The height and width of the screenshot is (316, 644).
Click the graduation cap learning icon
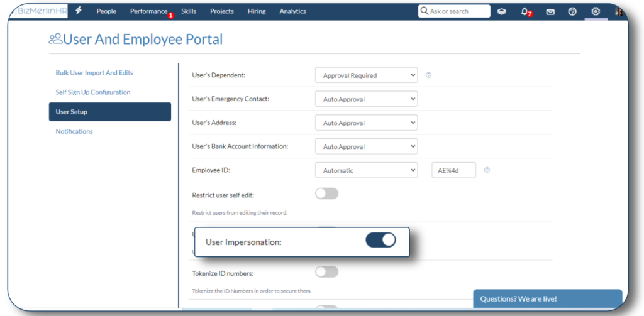501,11
